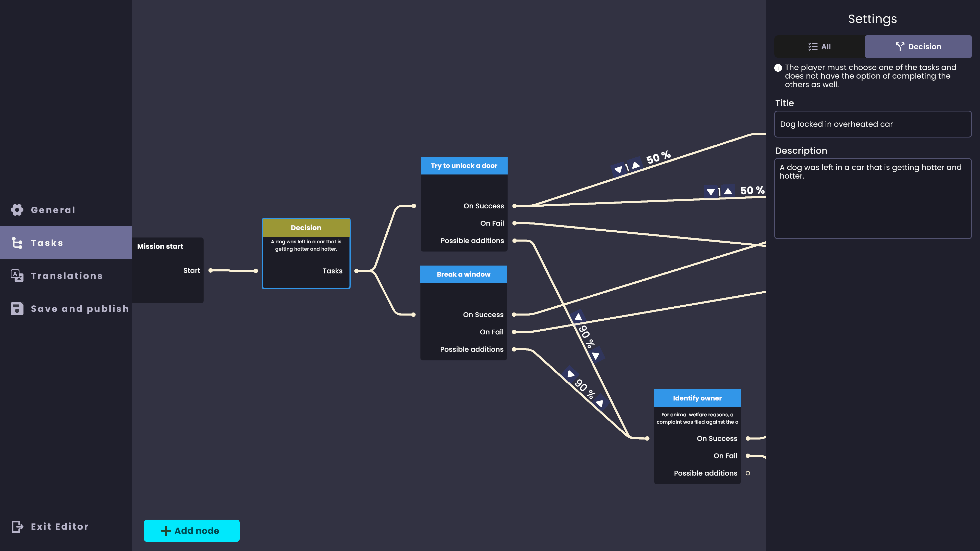Click the Translations language icon

tap(17, 276)
